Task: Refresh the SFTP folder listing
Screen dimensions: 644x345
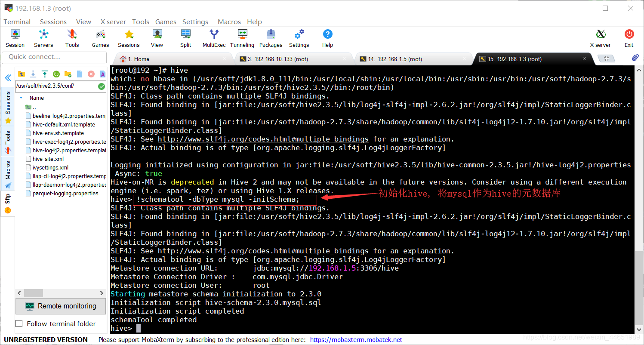Action: coord(56,74)
